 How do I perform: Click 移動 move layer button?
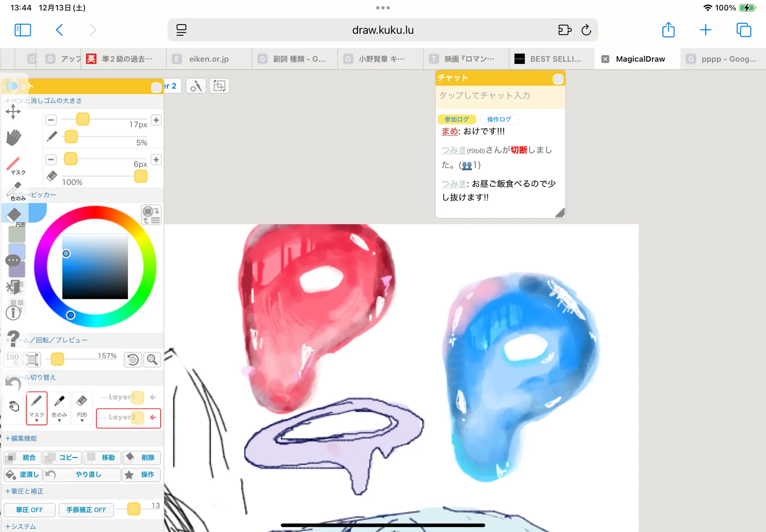tap(102, 457)
